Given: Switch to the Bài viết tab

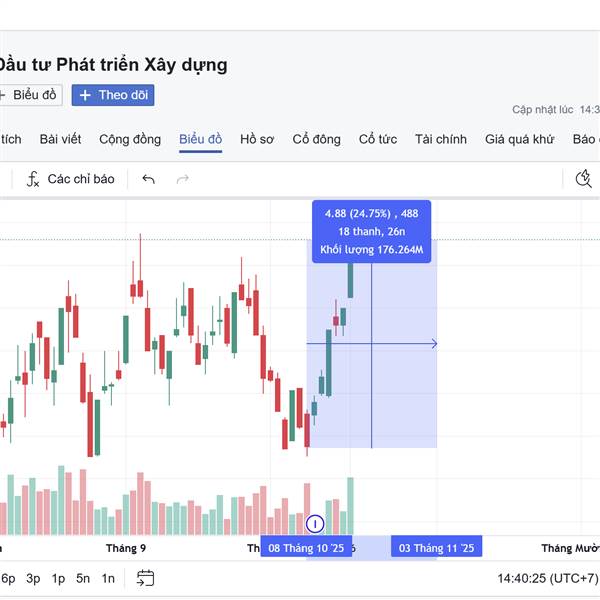Looking at the screenshot, I should tap(61, 139).
